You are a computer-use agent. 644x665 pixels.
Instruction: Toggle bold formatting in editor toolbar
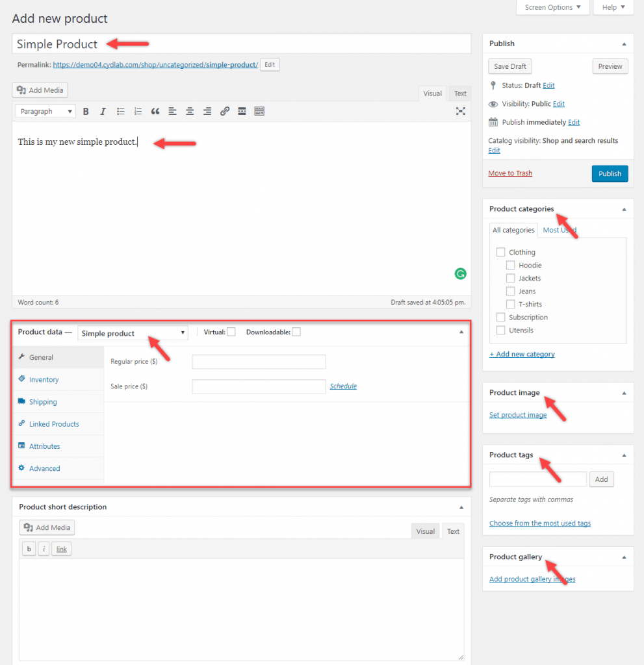86,112
